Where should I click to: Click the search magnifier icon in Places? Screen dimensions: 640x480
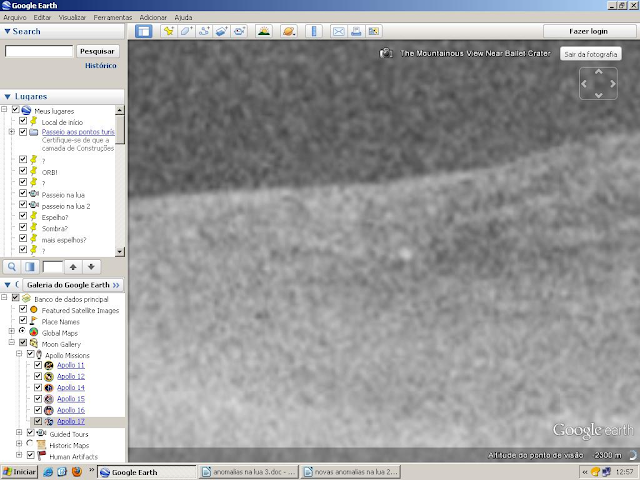click(12, 267)
